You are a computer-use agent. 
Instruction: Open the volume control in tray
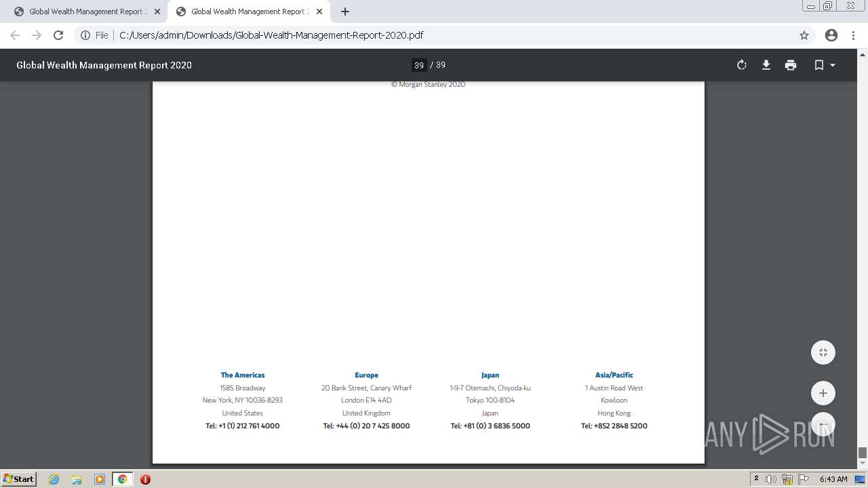(x=771, y=479)
